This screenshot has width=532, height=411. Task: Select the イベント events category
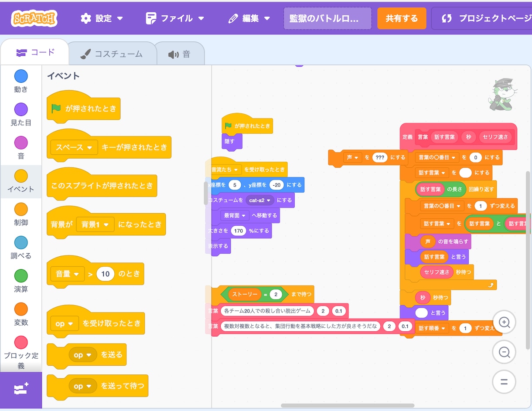click(21, 181)
